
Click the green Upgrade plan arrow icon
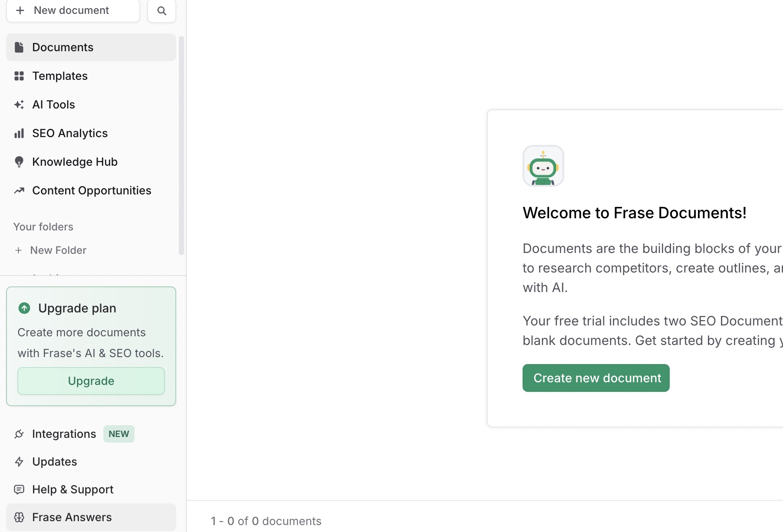click(24, 308)
